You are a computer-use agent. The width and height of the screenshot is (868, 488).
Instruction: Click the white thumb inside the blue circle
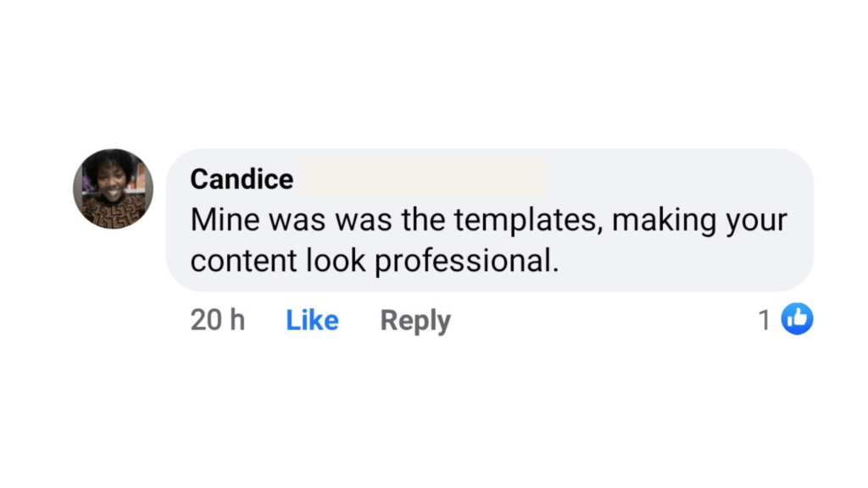point(797,319)
